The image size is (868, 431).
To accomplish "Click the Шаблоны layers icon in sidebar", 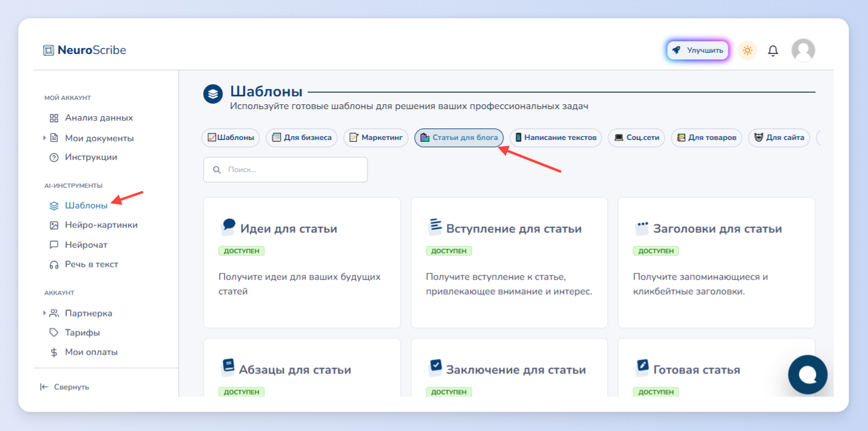I will pyautogui.click(x=54, y=205).
